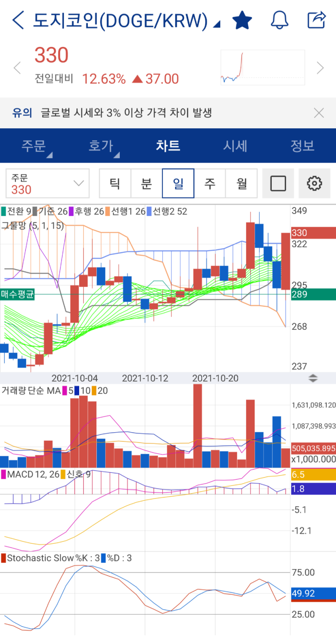
Task: Tap the 12.63% change percentage
Action: point(104,79)
